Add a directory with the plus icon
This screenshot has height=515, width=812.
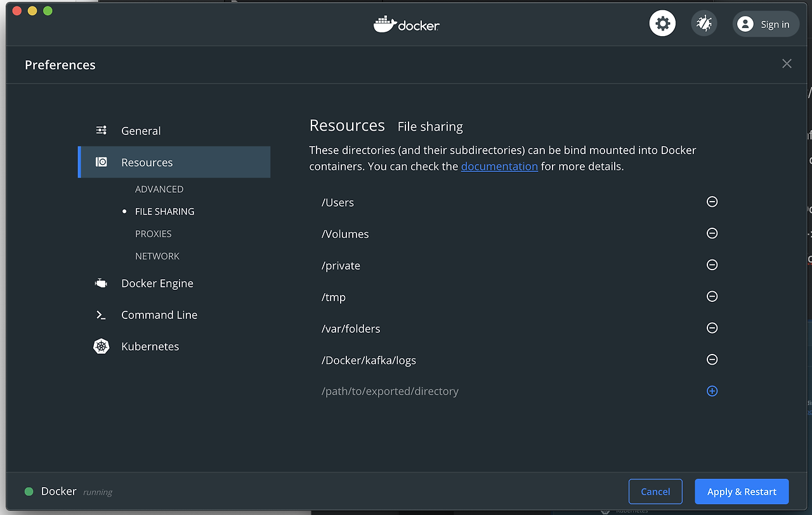click(712, 391)
